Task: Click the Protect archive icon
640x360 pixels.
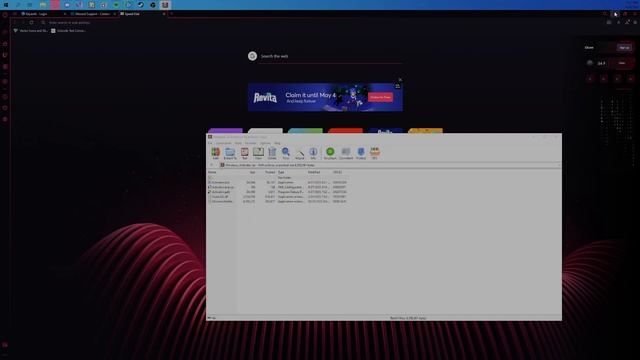Action: (x=361, y=153)
